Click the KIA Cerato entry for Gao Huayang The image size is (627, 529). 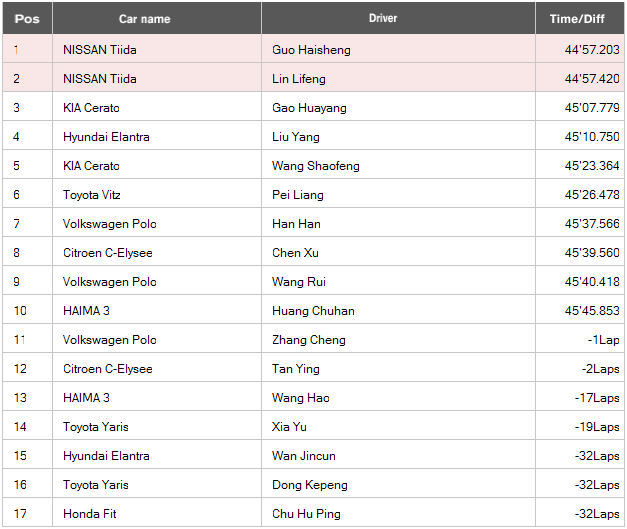[x=157, y=107]
